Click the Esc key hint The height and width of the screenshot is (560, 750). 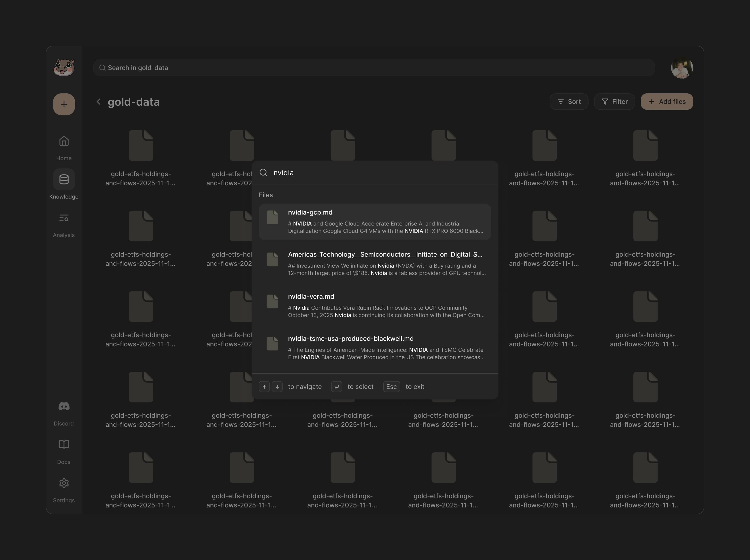tap(392, 387)
